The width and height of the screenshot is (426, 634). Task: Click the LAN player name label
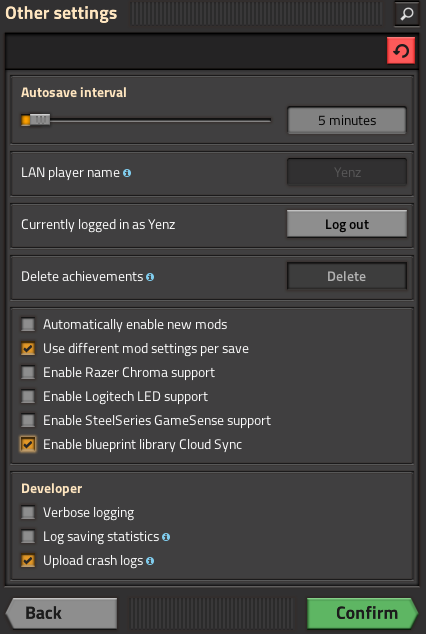pyautogui.click(x=70, y=173)
